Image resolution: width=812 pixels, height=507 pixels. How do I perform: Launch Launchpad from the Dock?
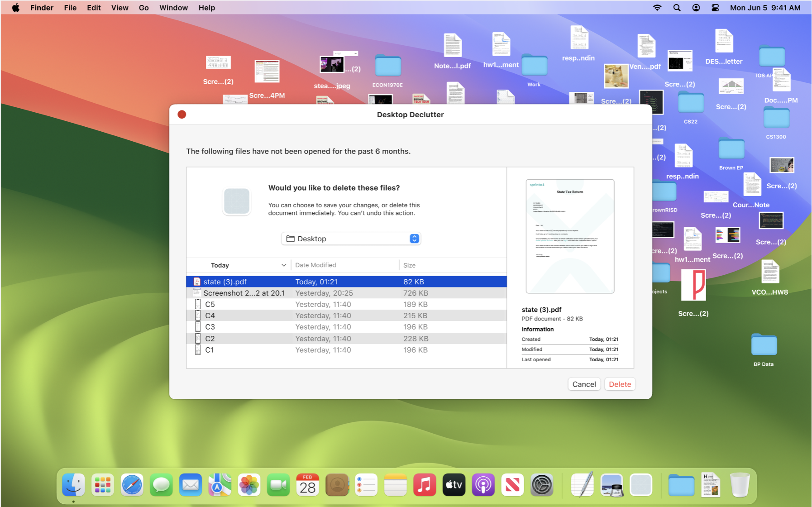point(103,485)
